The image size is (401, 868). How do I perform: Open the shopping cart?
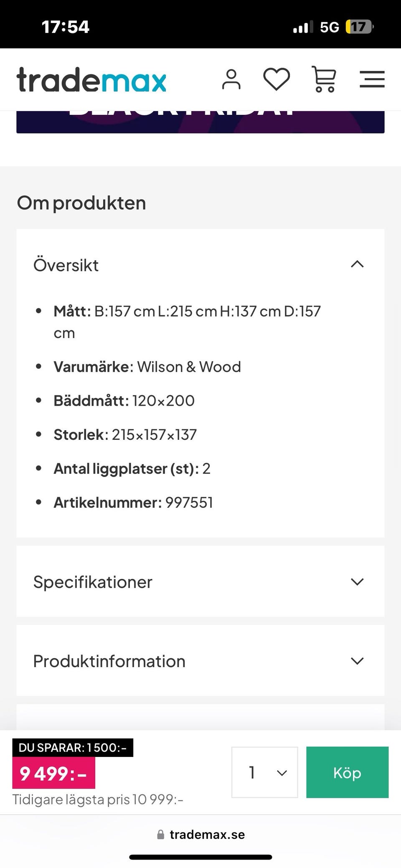[x=324, y=79]
